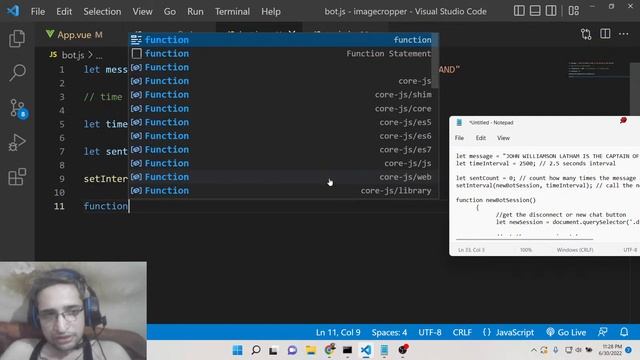This screenshot has width=640, height=360.
Task: Open the Search view in activity bar
Action: tap(17, 73)
